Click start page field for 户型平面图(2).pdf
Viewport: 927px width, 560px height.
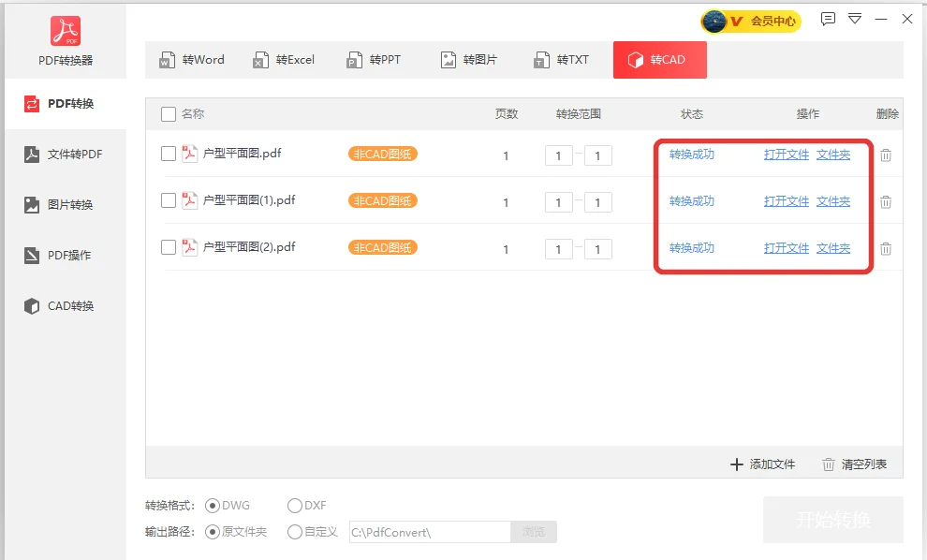[x=559, y=249]
